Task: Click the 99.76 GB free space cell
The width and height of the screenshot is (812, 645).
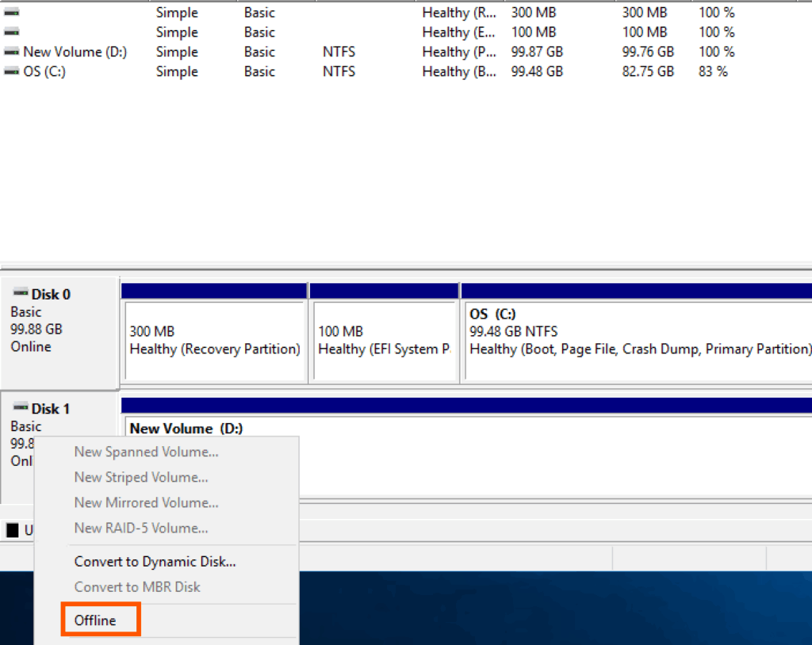Action: pyautogui.click(x=648, y=52)
